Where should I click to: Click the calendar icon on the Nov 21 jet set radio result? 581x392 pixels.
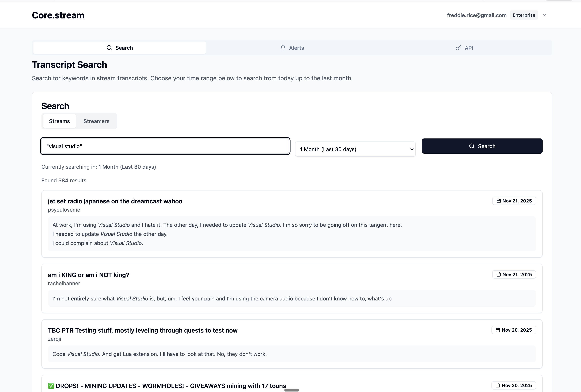pyautogui.click(x=498, y=201)
